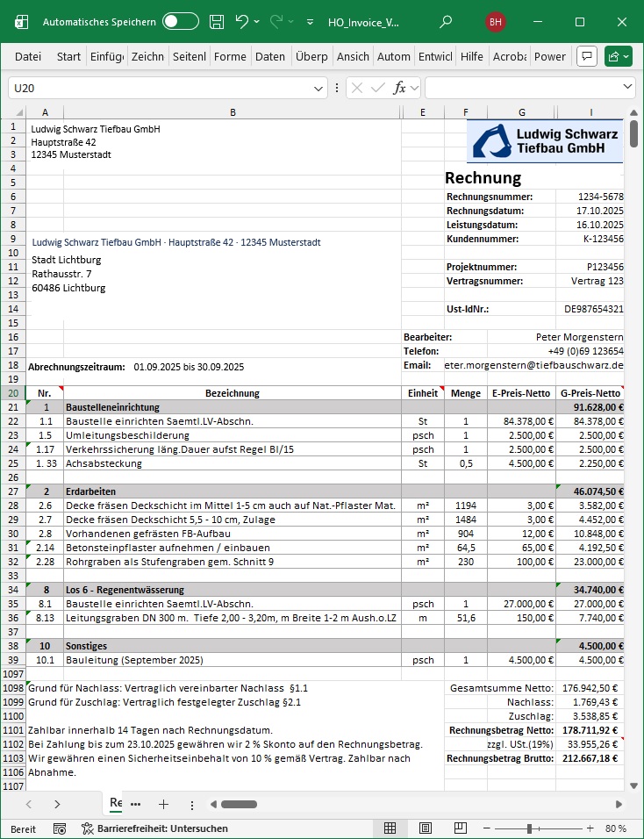644x839 pixels.
Task: Click the BH user account avatar
Action: [x=495, y=22]
